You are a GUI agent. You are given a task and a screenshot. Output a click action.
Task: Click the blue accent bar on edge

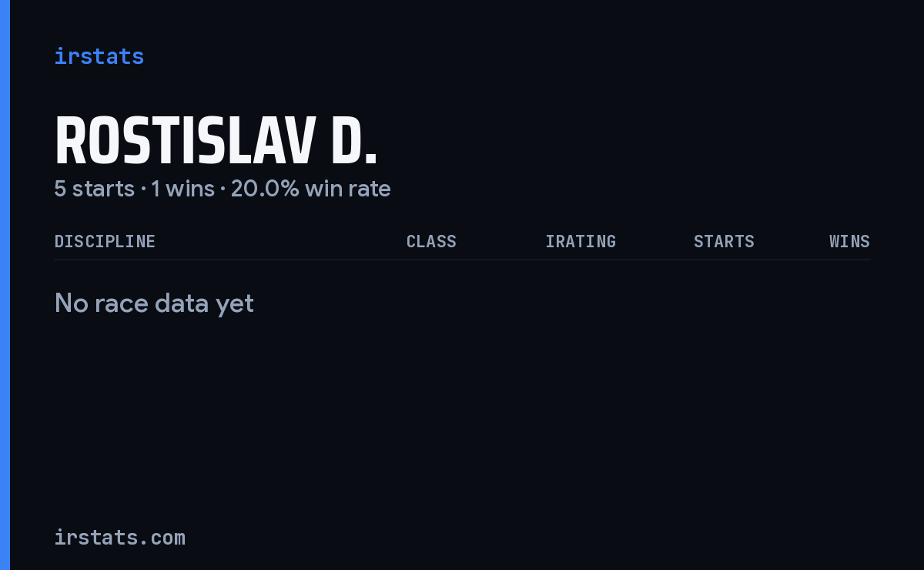[5, 285]
